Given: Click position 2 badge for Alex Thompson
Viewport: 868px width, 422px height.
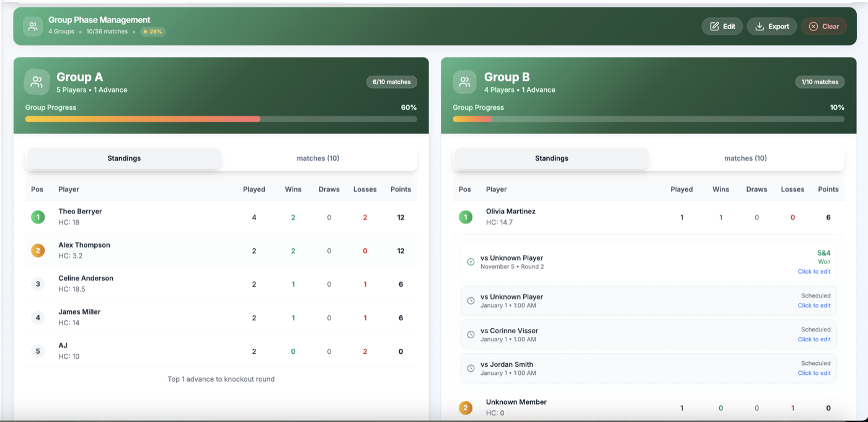Looking at the screenshot, I should click(x=38, y=251).
